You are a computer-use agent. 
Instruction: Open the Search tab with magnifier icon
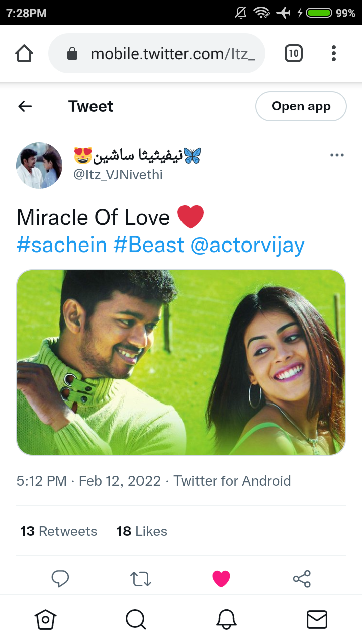136,619
